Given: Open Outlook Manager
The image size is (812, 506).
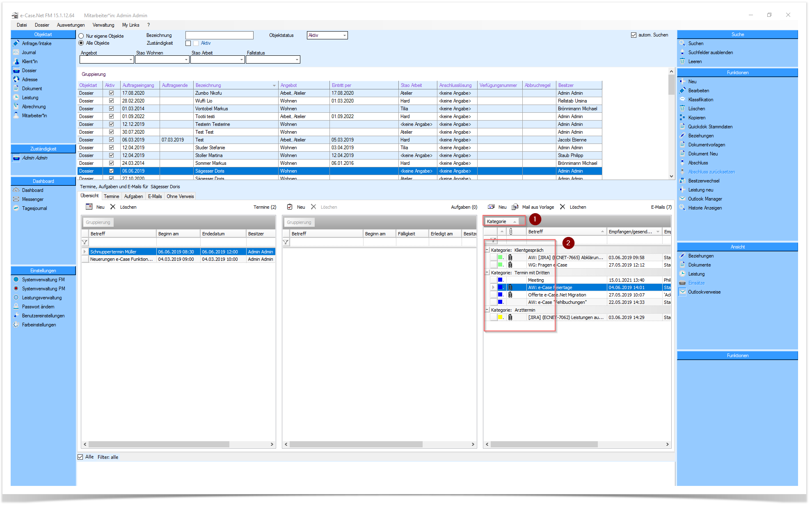Looking at the screenshot, I should pyautogui.click(x=705, y=199).
